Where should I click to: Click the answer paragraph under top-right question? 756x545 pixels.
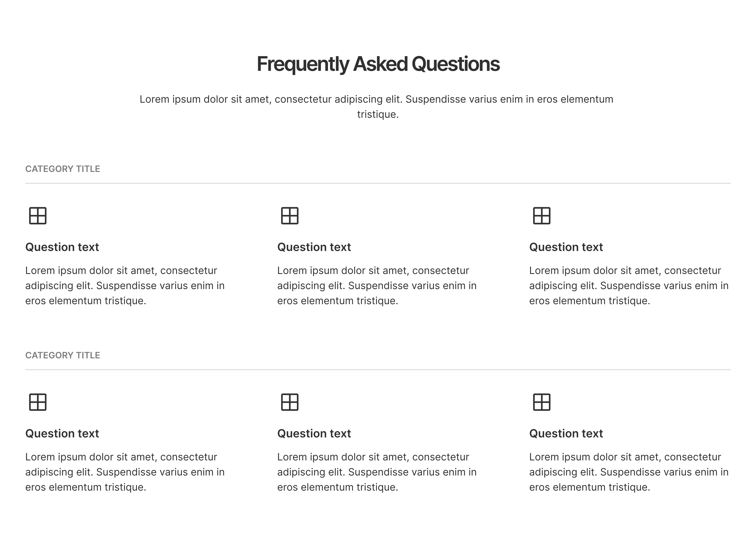pyautogui.click(x=629, y=286)
